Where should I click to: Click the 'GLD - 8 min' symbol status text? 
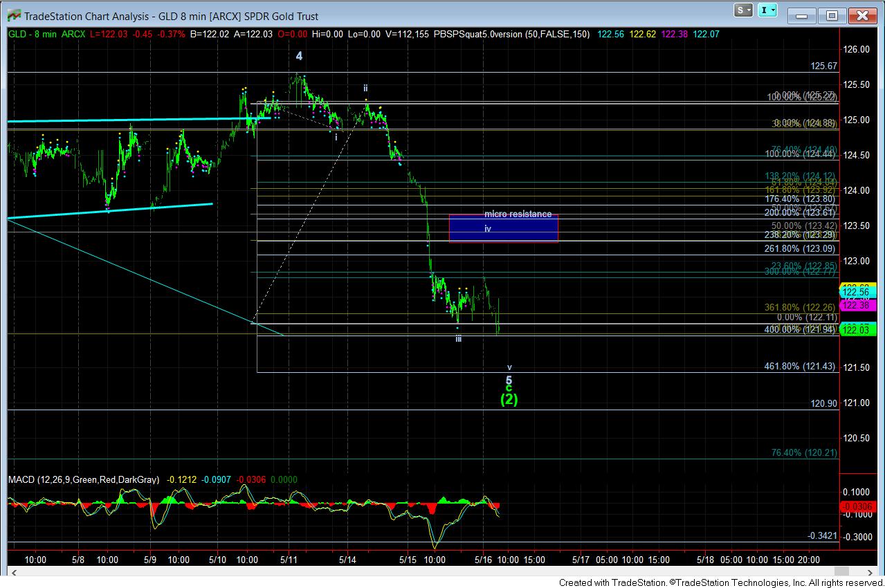point(33,33)
